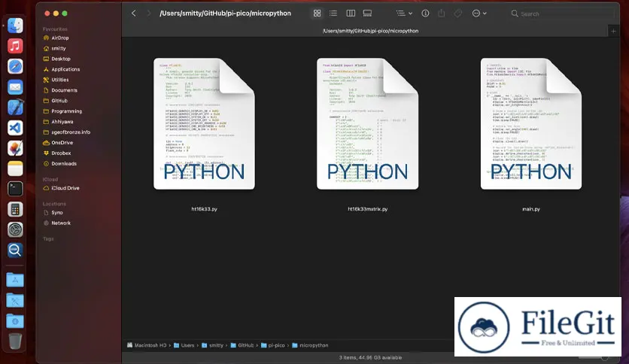
Task: Select the ht16k33.py file thumbnail
Action: (204, 123)
